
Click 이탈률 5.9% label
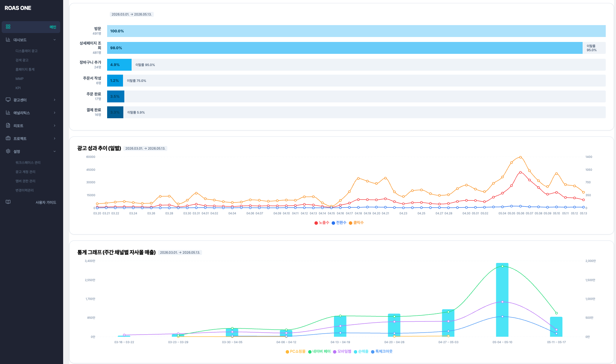136,112
